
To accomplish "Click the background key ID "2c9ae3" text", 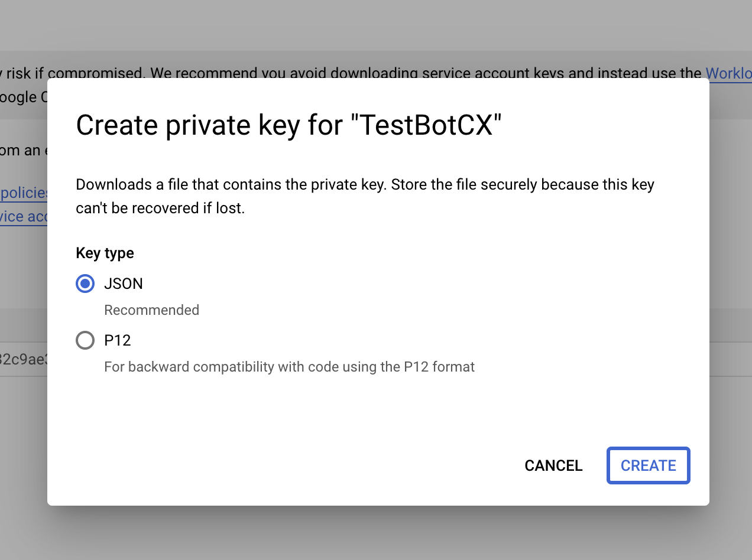I will 24,359.
